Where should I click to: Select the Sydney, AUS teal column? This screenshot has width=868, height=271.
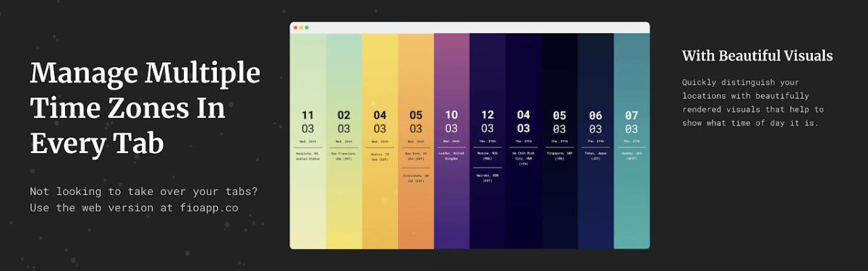[631, 141]
